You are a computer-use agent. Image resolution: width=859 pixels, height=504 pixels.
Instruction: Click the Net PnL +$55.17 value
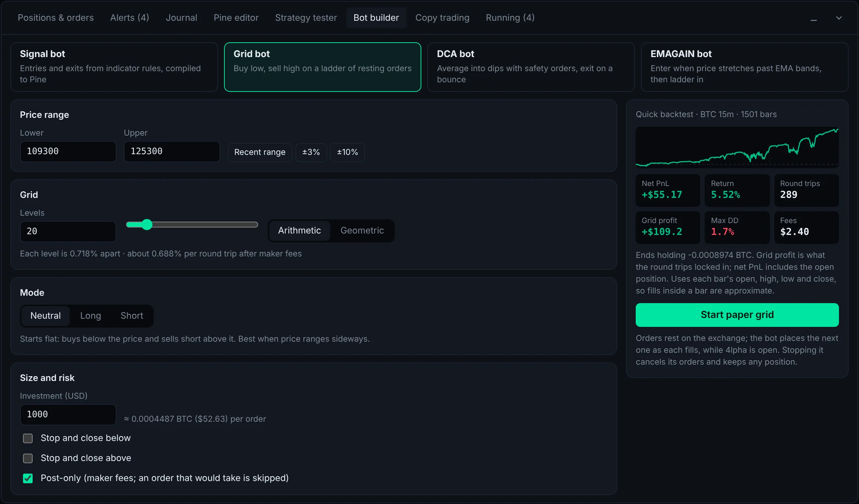coord(662,195)
